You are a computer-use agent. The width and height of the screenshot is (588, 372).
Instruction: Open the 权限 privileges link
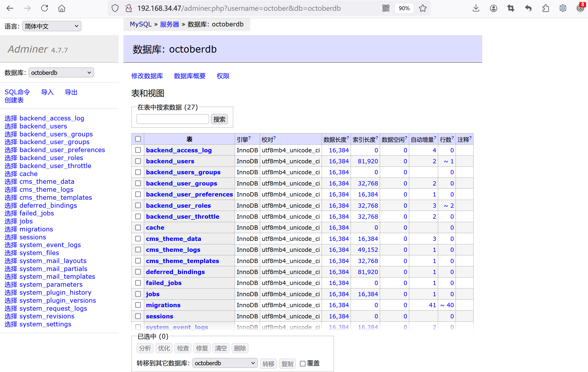(x=223, y=76)
